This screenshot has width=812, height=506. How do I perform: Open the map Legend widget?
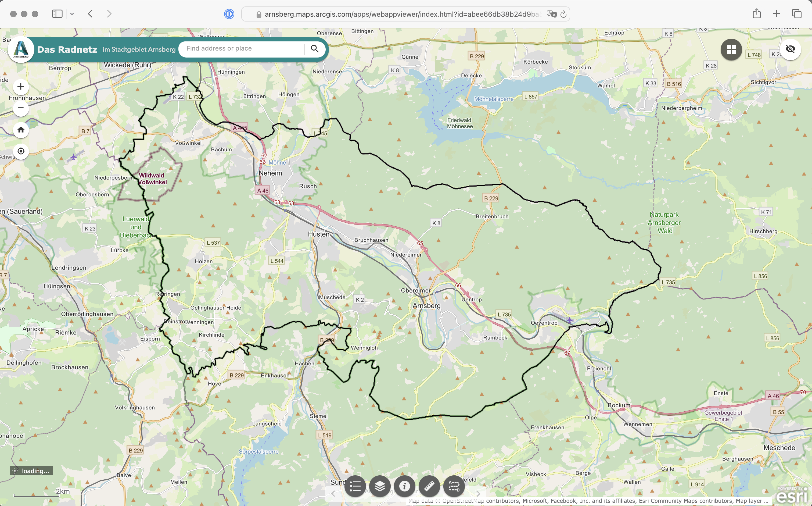click(x=355, y=486)
